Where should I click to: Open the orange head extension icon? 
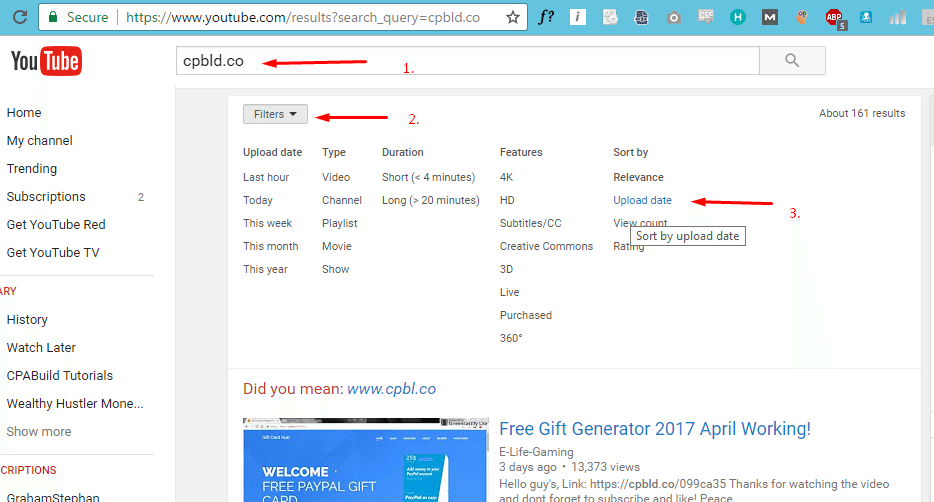click(x=801, y=17)
